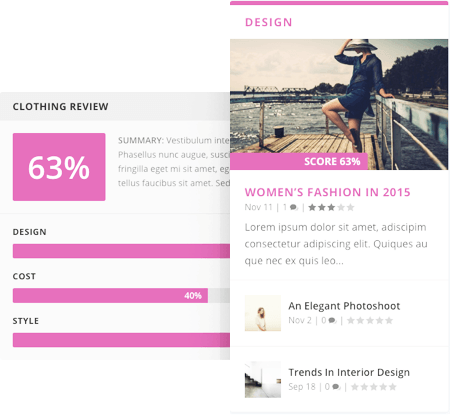Click the Trends In Interior Design thumbnail
Screen dimensions: 450x415
[263, 379]
